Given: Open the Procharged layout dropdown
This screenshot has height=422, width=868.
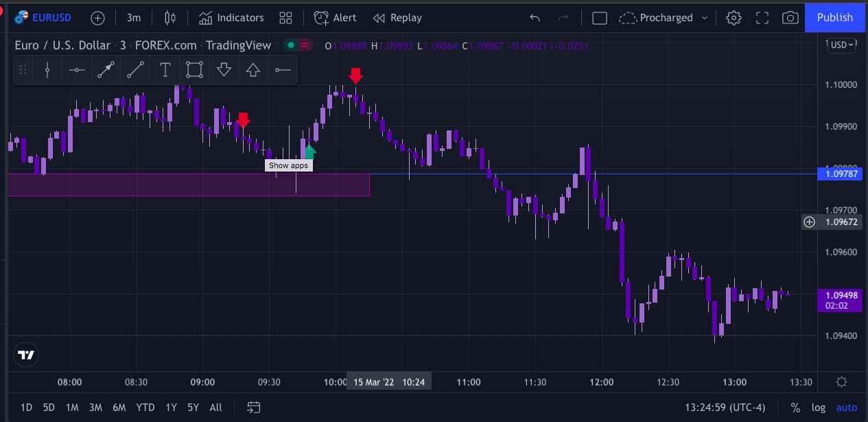Looking at the screenshot, I should pyautogui.click(x=663, y=17).
